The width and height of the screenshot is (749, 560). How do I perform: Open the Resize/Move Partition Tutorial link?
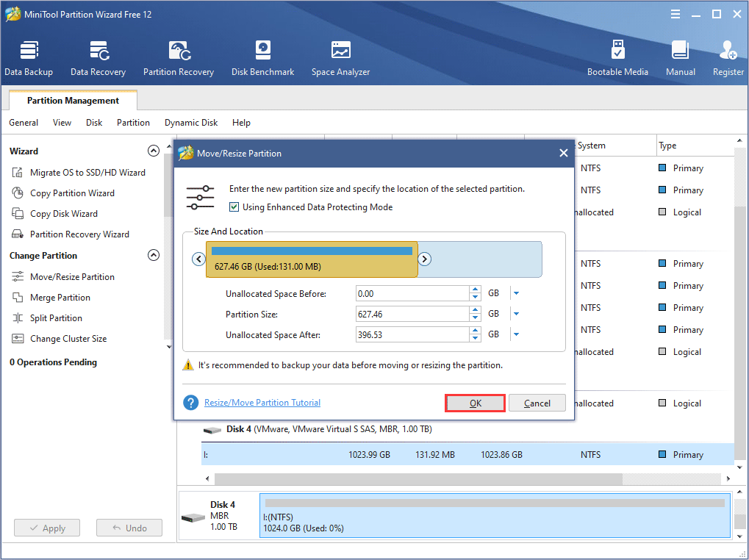pos(262,403)
